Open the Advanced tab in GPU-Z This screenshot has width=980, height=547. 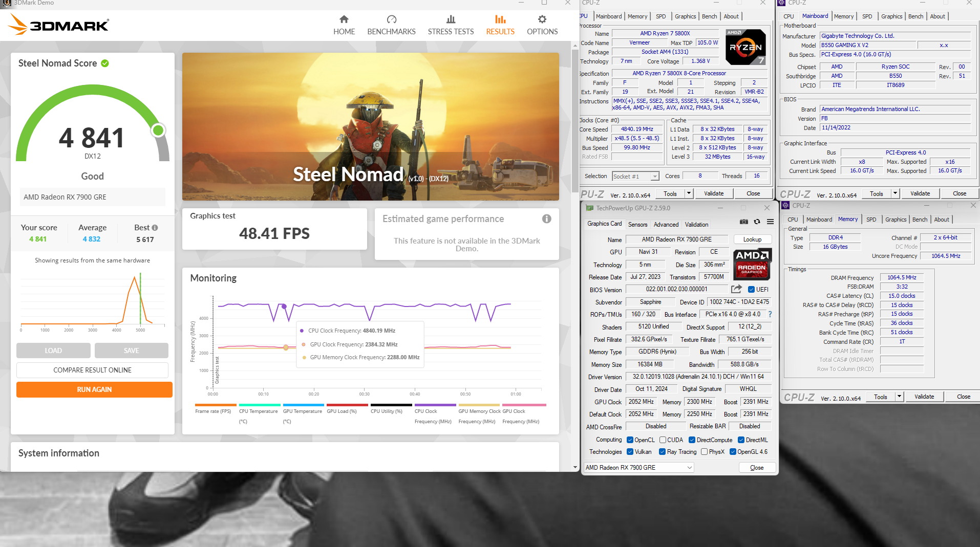pos(666,224)
